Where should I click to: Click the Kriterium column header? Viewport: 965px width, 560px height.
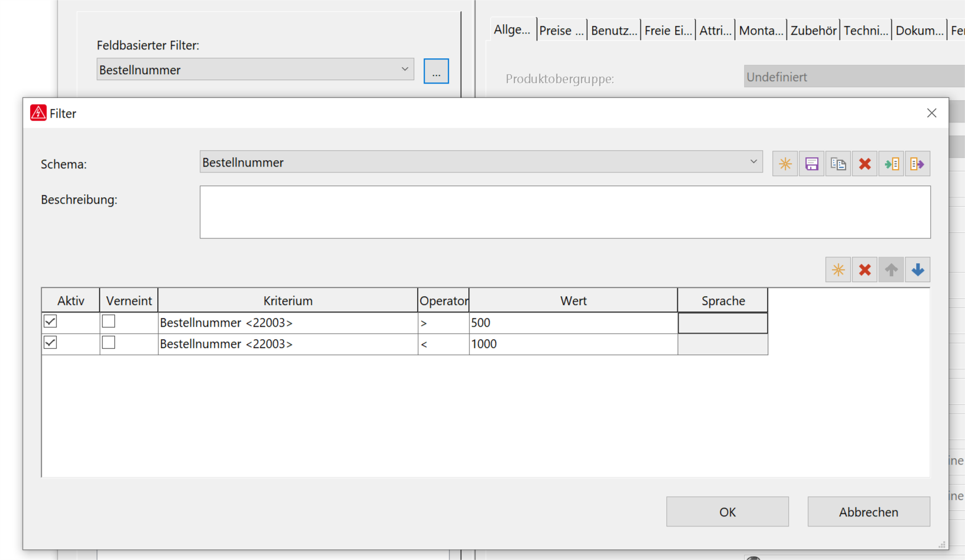tap(288, 300)
